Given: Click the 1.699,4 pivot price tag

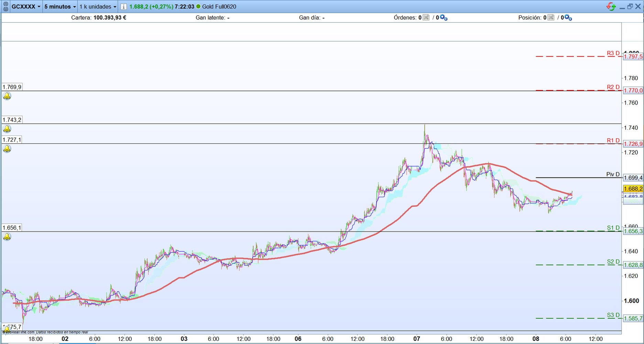Looking at the screenshot, I should tap(633, 178).
